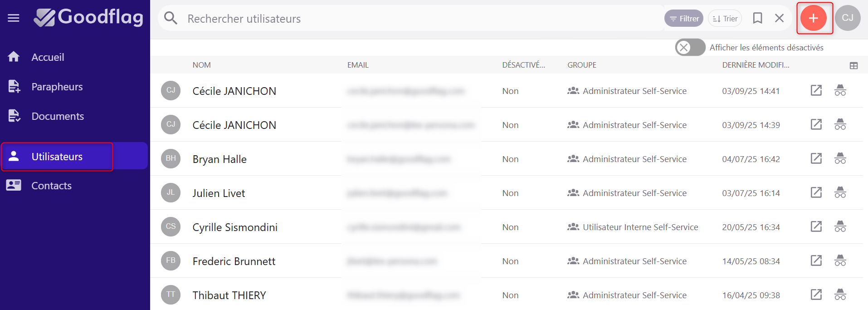Open Documents in the sidebar

tap(58, 116)
